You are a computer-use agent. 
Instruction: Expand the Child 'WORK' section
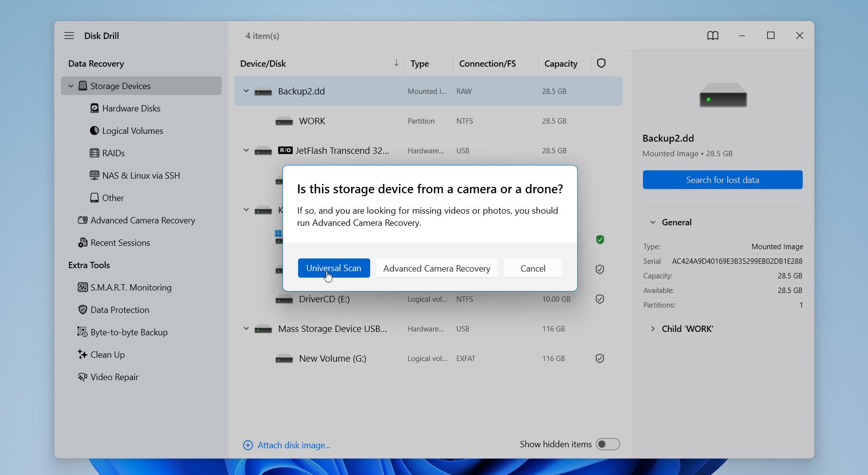point(653,329)
